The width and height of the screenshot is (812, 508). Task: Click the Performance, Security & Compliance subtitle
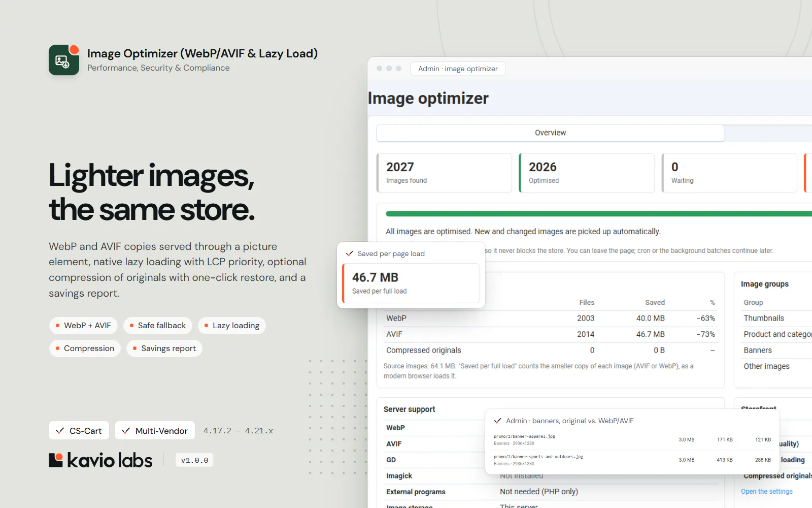[x=158, y=68]
